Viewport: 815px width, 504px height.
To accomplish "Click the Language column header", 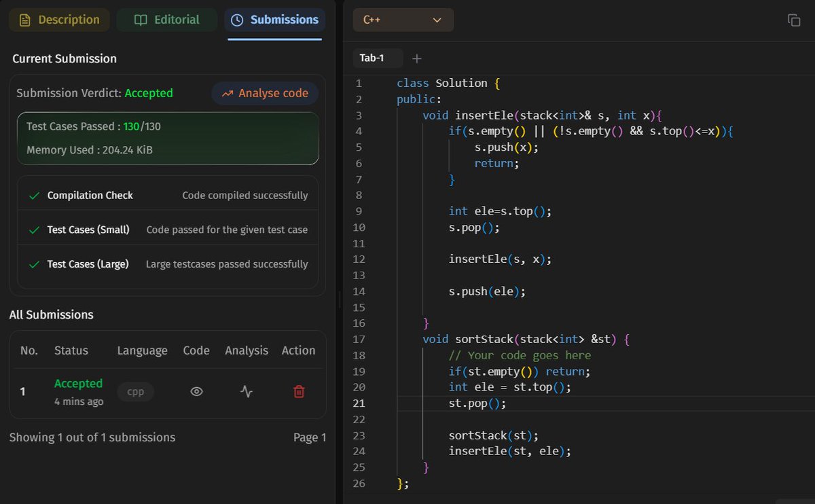I will pos(142,350).
